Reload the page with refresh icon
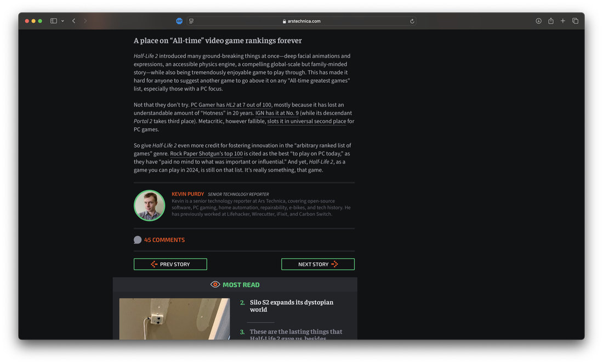603x364 pixels. (412, 21)
